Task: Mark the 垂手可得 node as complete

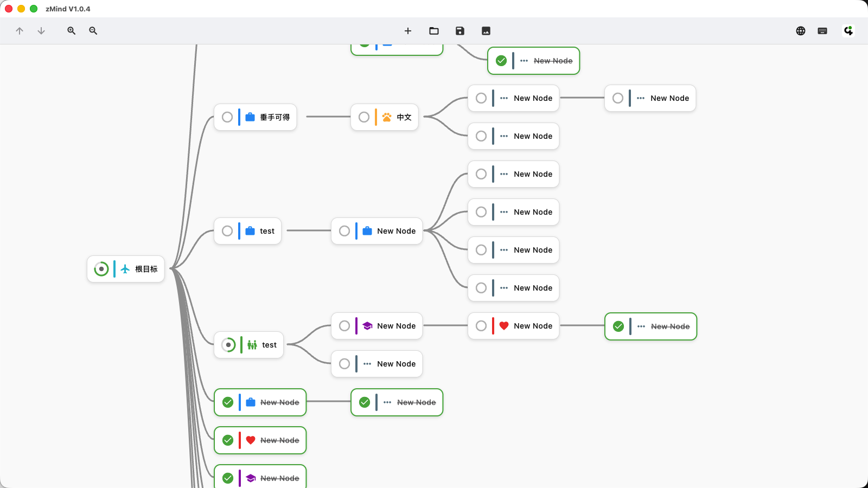Action: [227, 117]
